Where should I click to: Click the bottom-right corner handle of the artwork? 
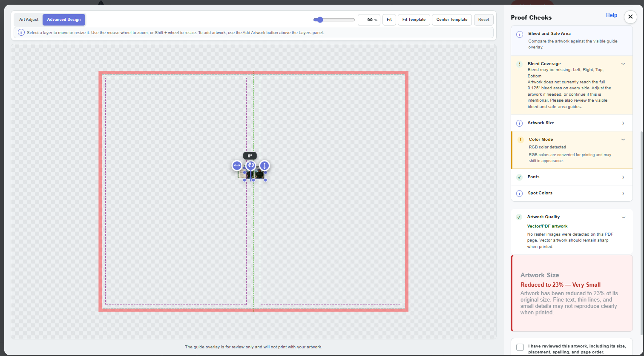coord(265,180)
